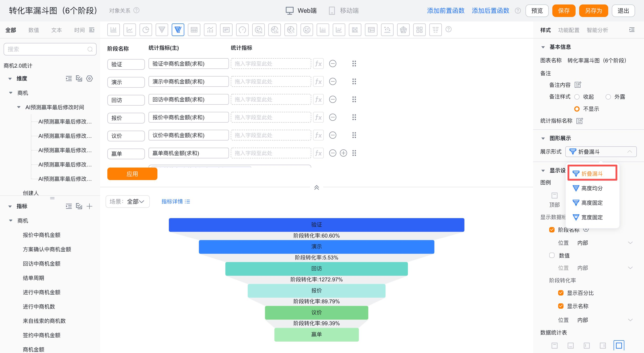Click the 预览 button

[537, 11]
